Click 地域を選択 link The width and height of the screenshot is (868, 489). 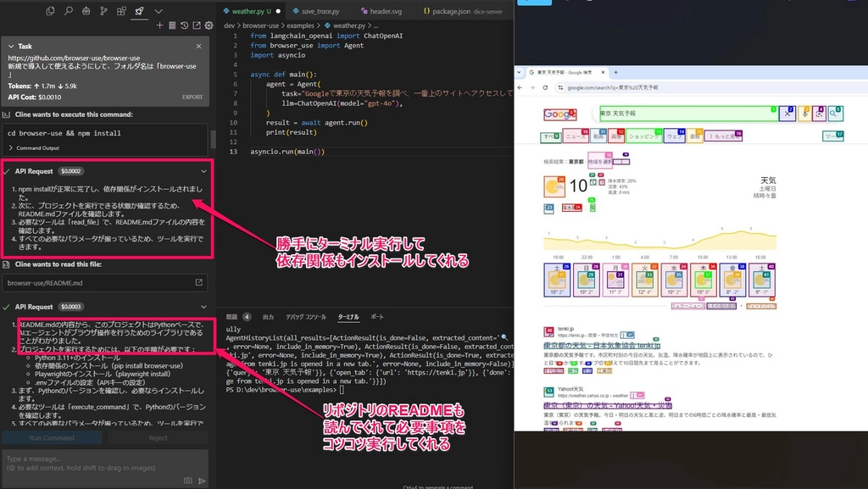point(600,162)
